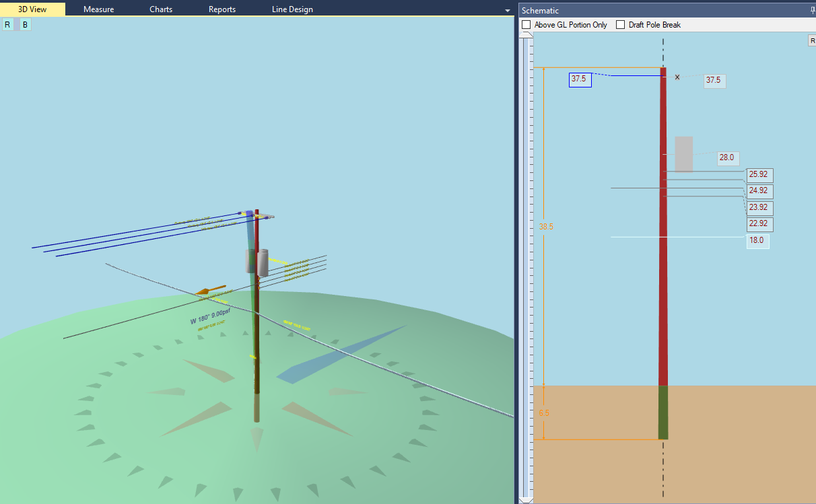This screenshot has width=816, height=504.
Task: Select the 28.0 attachment height label
Action: point(727,158)
